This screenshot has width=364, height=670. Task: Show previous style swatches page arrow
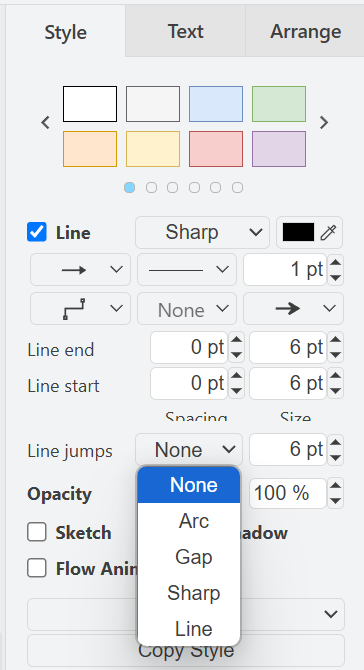[x=45, y=123]
